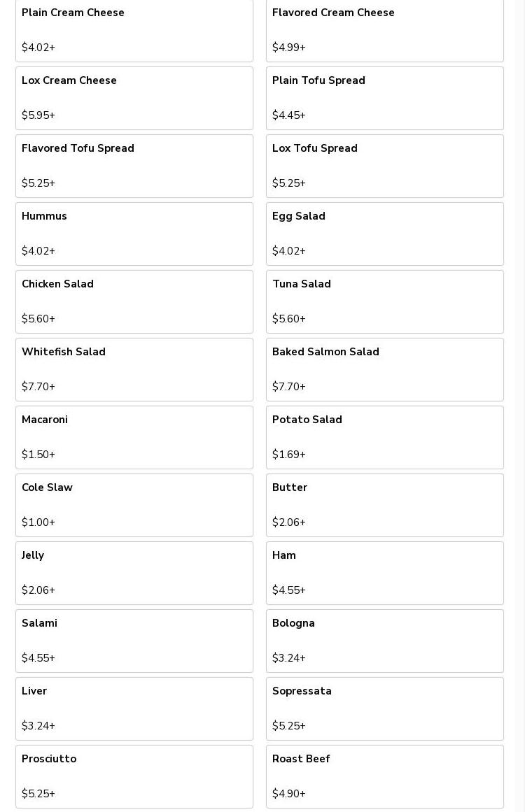Select Flavored Tofu Spread
Viewport: 525px width, 812px height.
[x=134, y=166]
